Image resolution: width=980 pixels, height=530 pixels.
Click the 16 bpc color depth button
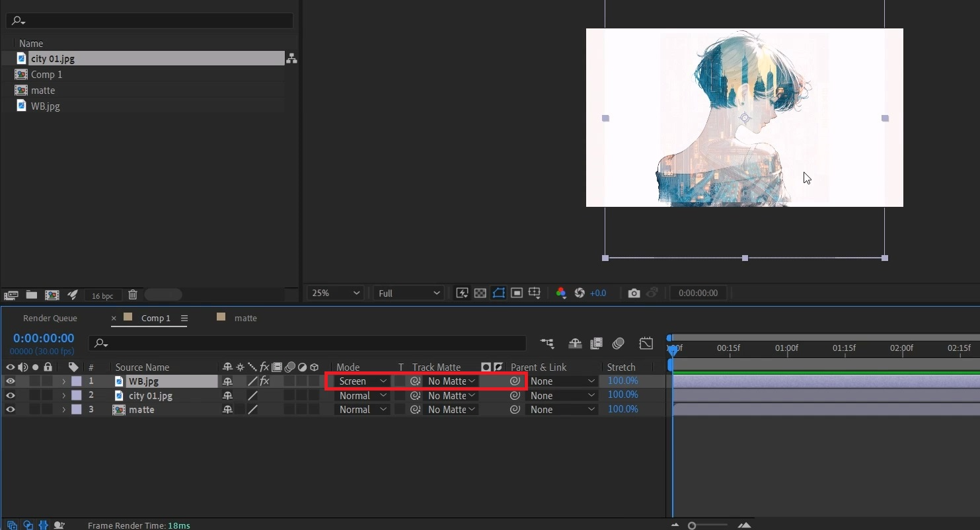(x=102, y=295)
